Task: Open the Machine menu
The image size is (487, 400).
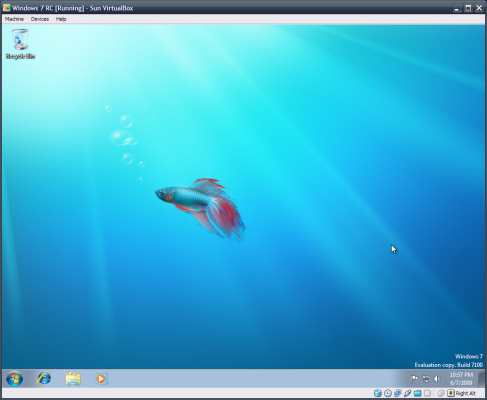Action: pyautogui.click(x=14, y=19)
